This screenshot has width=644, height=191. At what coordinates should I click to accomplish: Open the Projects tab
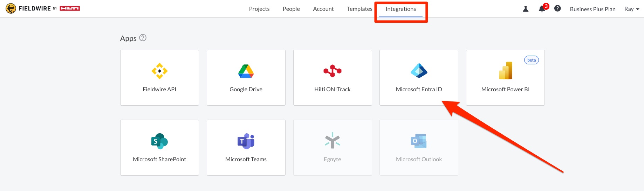point(259,9)
